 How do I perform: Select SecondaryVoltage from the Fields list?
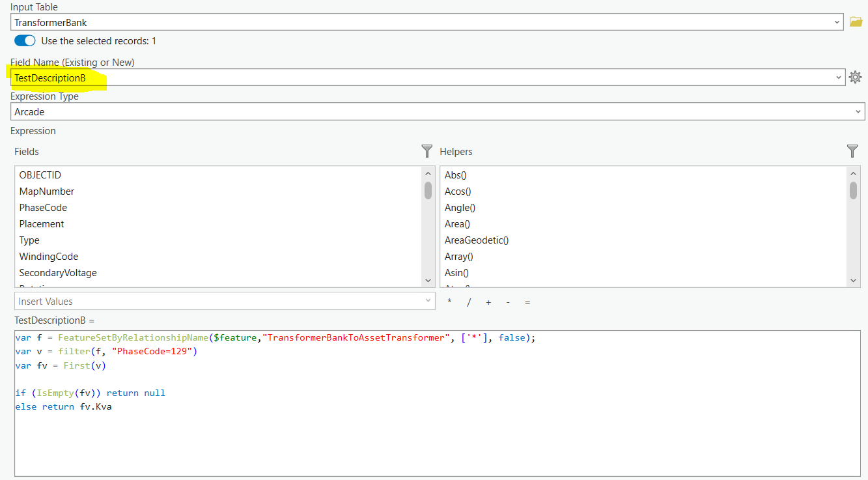(58, 272)
